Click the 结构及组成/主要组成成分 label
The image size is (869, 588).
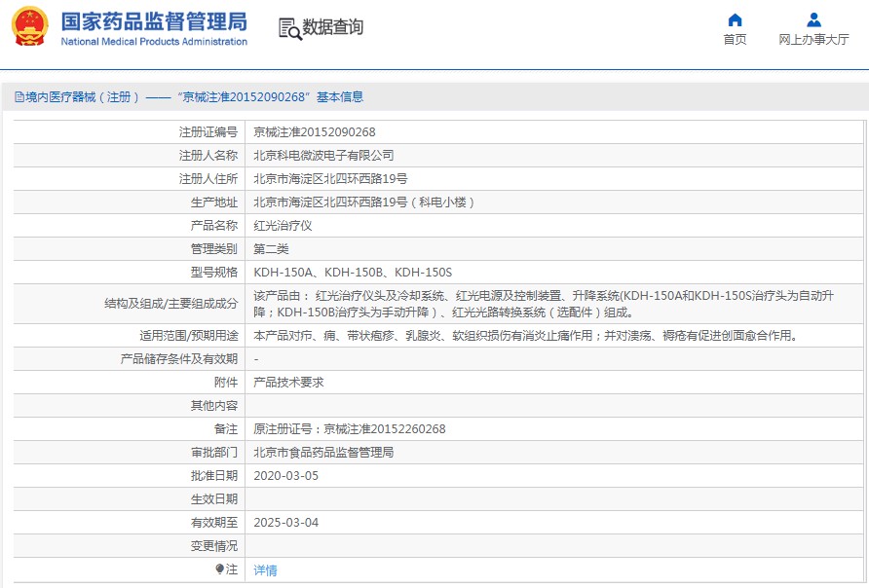170,304
